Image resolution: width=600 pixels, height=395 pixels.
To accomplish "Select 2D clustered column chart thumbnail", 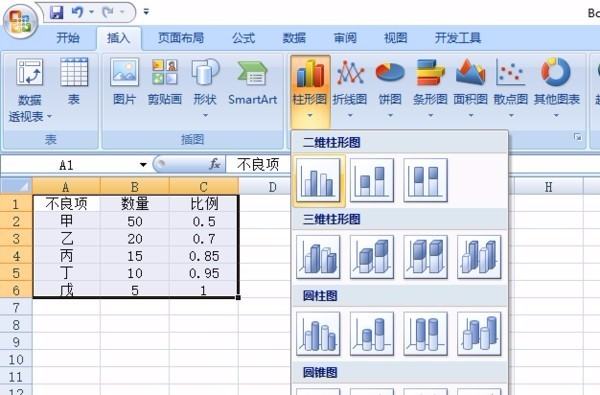I will click(x=318, y=180).
